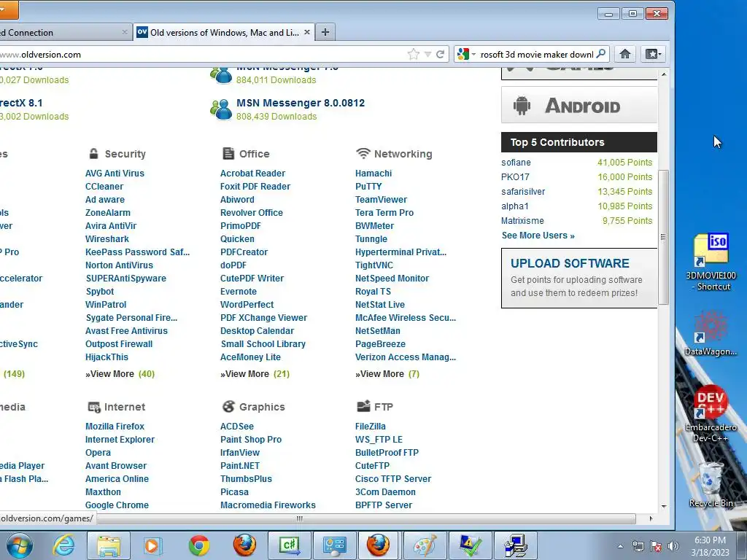The height and width of the screenshot is (560, 747).
Task: Close the Old versions of Windows tab
Action: [307, 32]
